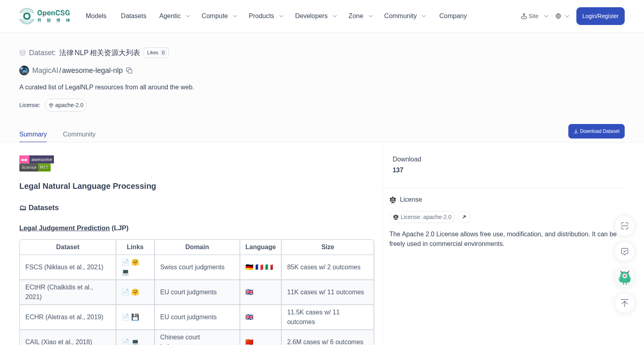Open the paper link icon for ECtHR
Image resolution: width=644 pixels, height=345 pixels.
126,292
